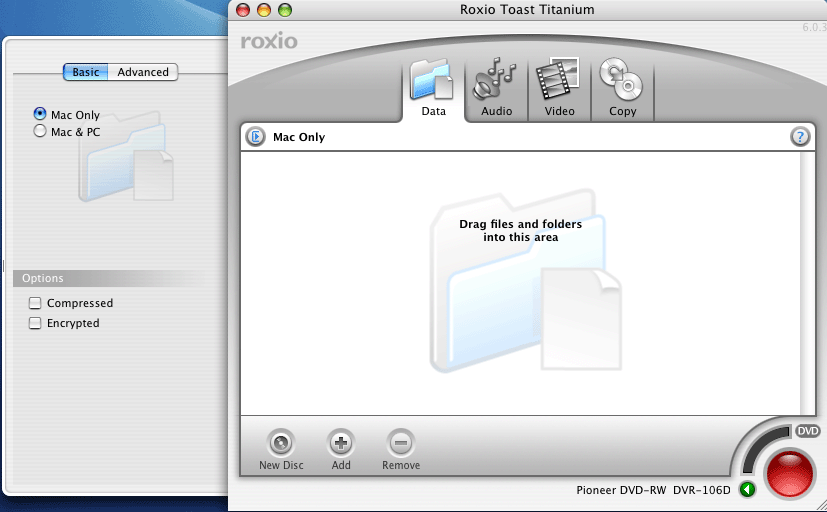Close the Roxio Toast Titanium window

pos(243,9)
